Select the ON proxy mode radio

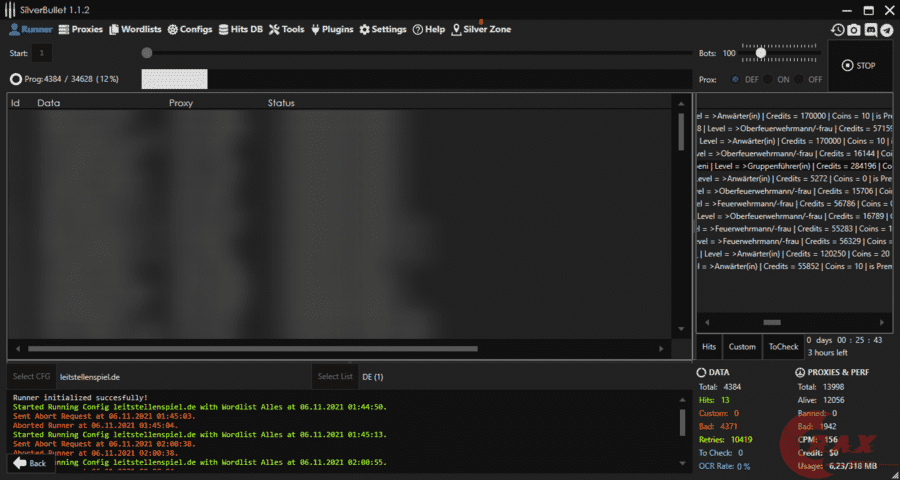(x=767, y=80)
